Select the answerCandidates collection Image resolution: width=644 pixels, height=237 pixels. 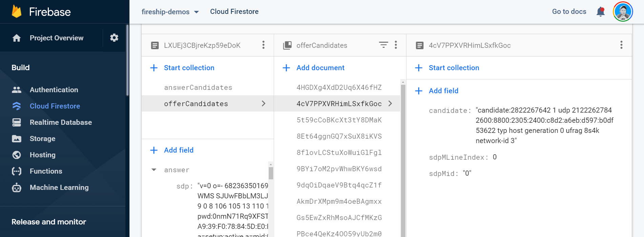(x=198, y=87)
